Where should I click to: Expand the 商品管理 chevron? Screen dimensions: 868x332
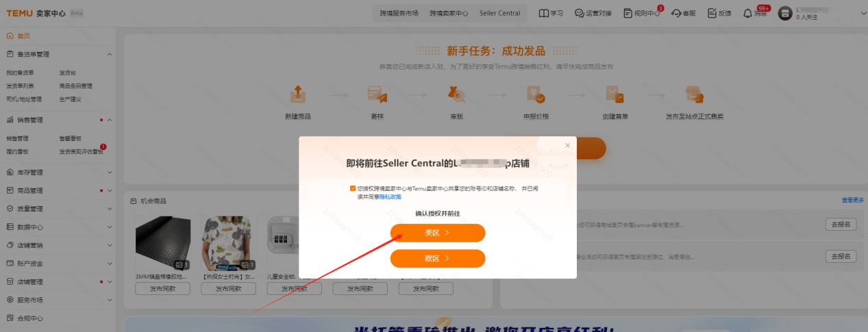pos(110,190)
